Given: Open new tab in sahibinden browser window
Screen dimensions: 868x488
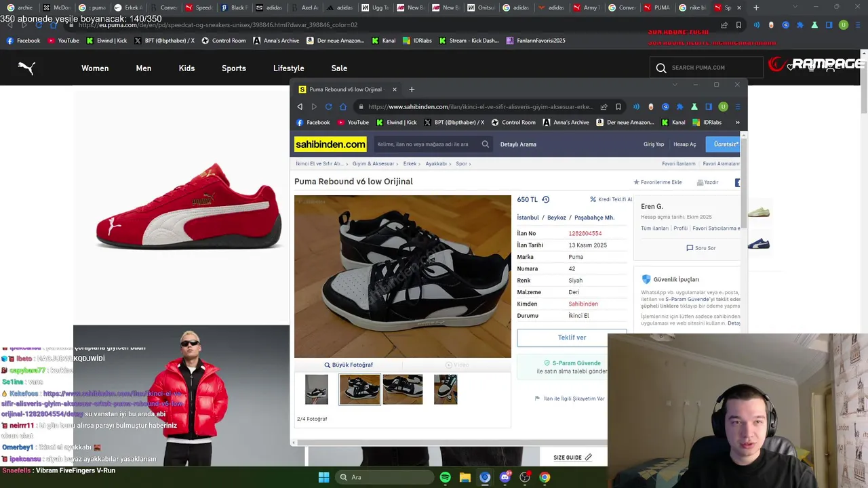Looking at the screenshot, I should click(x=412, y=89).
